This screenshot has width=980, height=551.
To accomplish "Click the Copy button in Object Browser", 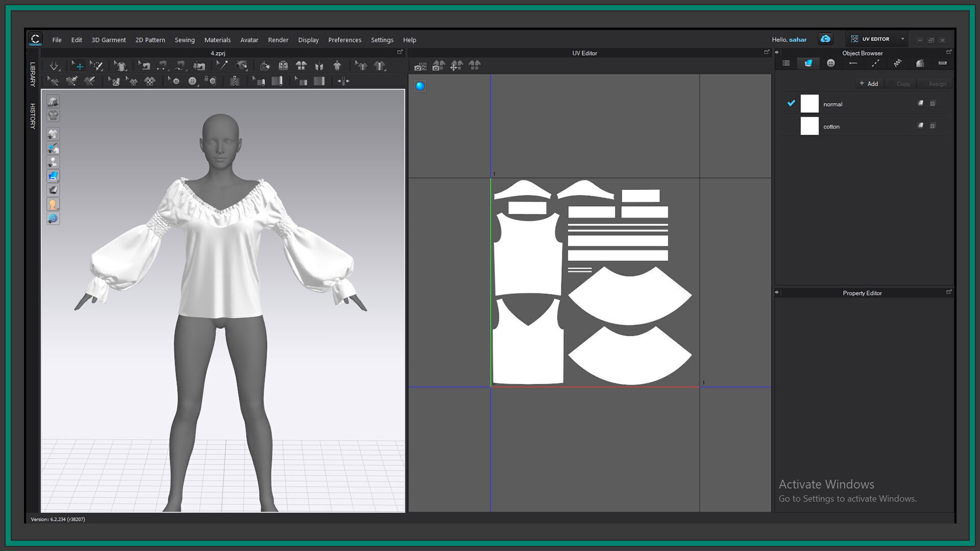I will click(900, 84).
